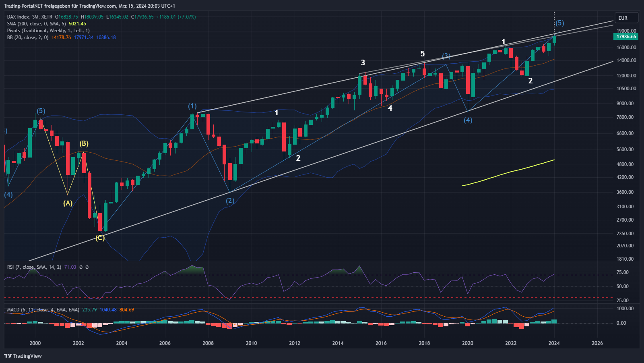The height and width of the screenshot is (363, 644).
Task: Click the 2016 label on time axis
Action: (381, 343)
